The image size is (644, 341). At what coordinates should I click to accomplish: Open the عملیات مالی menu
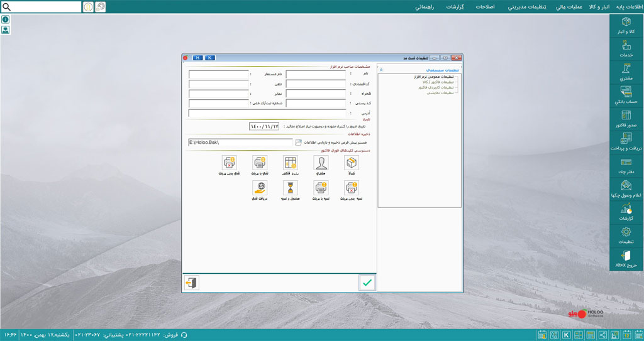click(569, 7)
